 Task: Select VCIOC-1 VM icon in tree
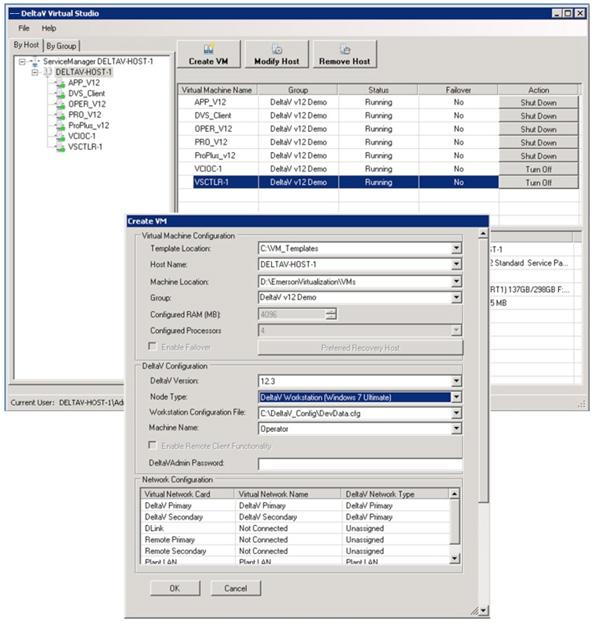click(60, 137)
